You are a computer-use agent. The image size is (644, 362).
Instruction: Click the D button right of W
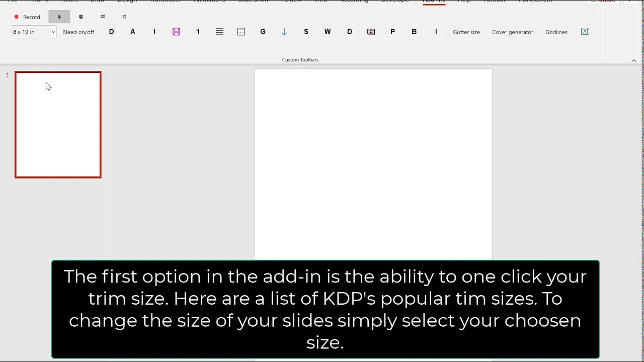click(349, 32)
